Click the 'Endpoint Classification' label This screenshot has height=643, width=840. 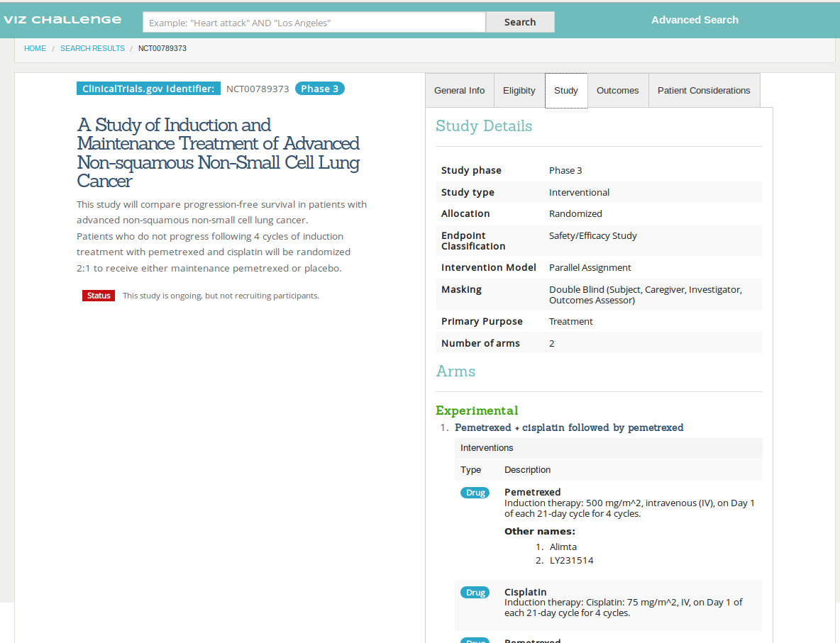(x=473, y=241)
